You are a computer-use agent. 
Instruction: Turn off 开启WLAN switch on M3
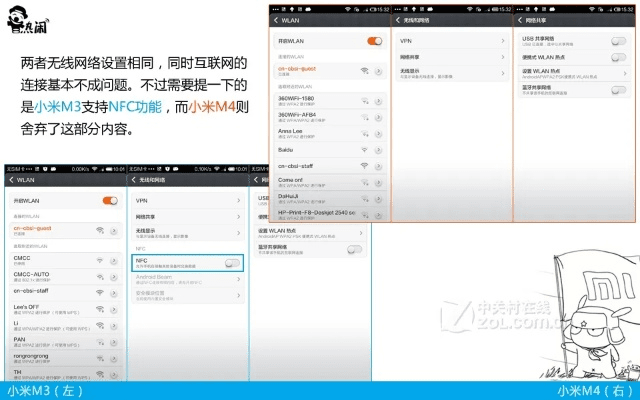pyautogui.click(x=110, y=200)
